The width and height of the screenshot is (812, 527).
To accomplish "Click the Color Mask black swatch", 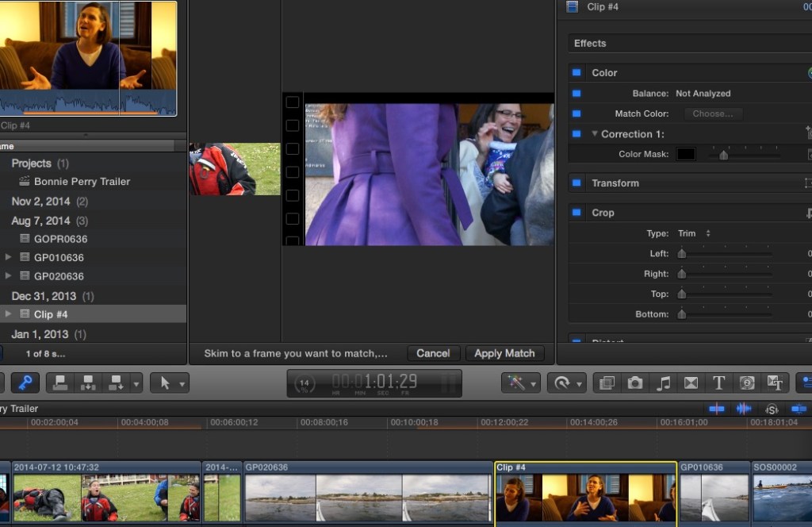I will (x=686, y=154).
